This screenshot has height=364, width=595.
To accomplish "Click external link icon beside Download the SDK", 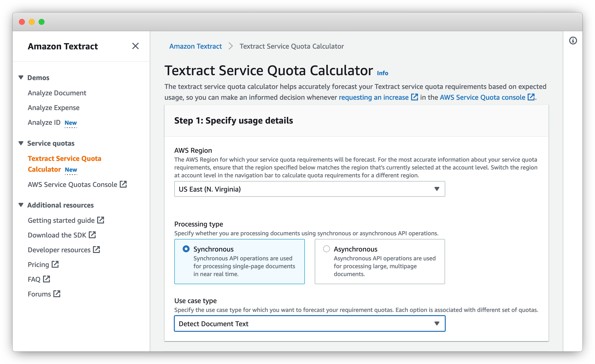I will 92,235.
